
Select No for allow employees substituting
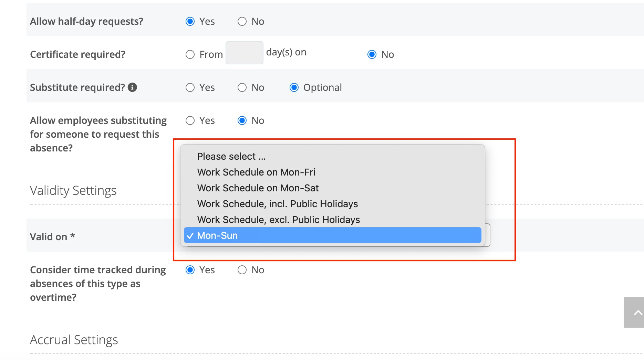pyautogui.click(x=242, y=120)
